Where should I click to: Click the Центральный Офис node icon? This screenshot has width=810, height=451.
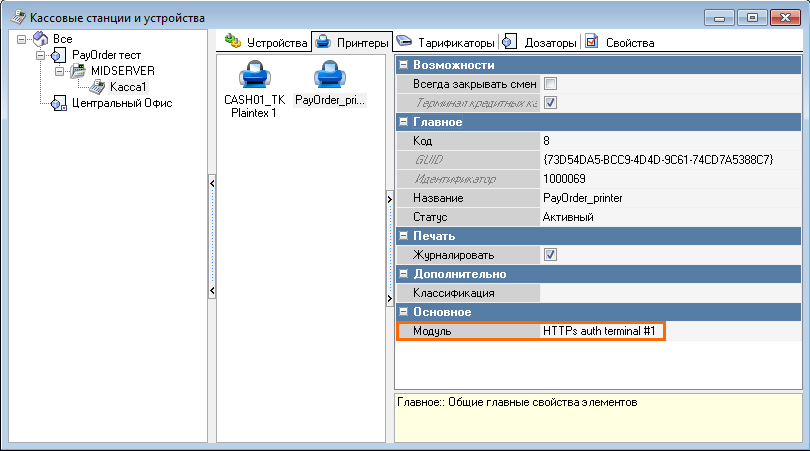(58, 103)
